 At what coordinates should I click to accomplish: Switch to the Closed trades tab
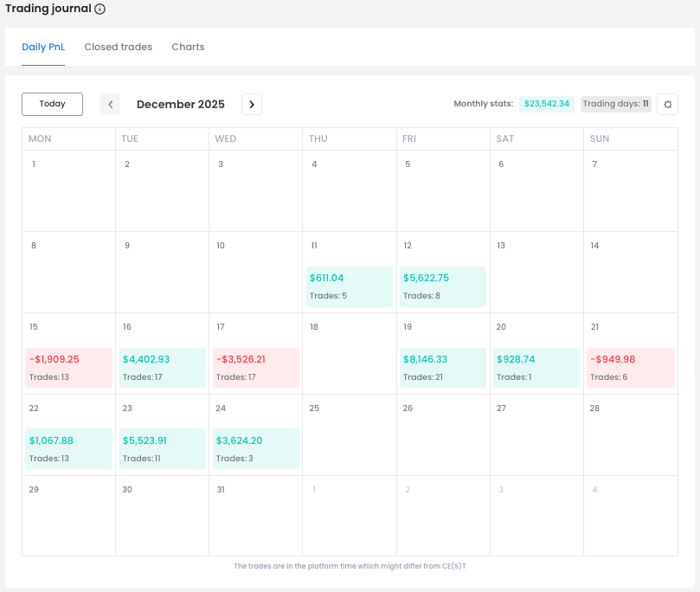[118, 47]
